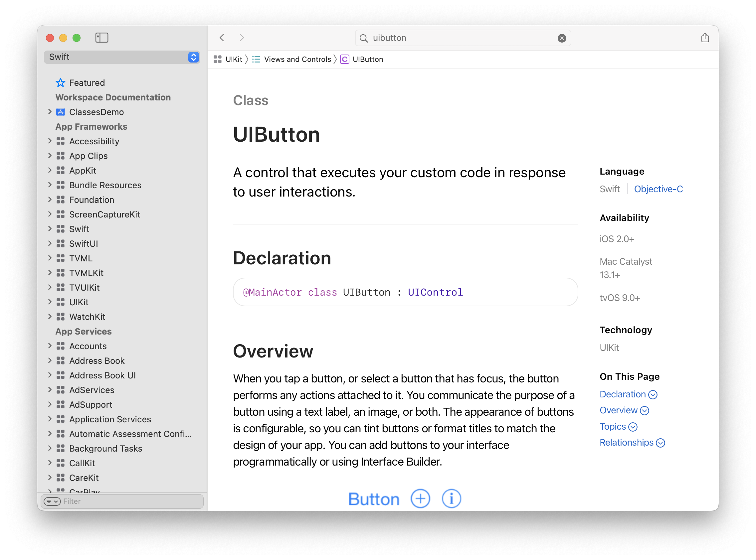This screenshot has width=756, height=560.
Task: Clear the uibutton search text
Action: point(562,38)
